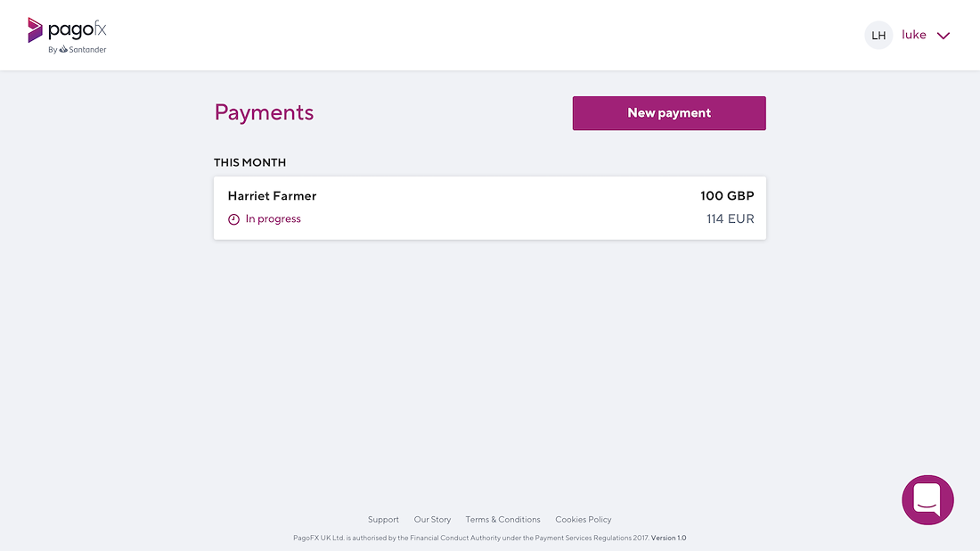The width and height of the screenshot is (980, 551).
Task: Click the THIS MONTH section label
Action: point(250,162)
